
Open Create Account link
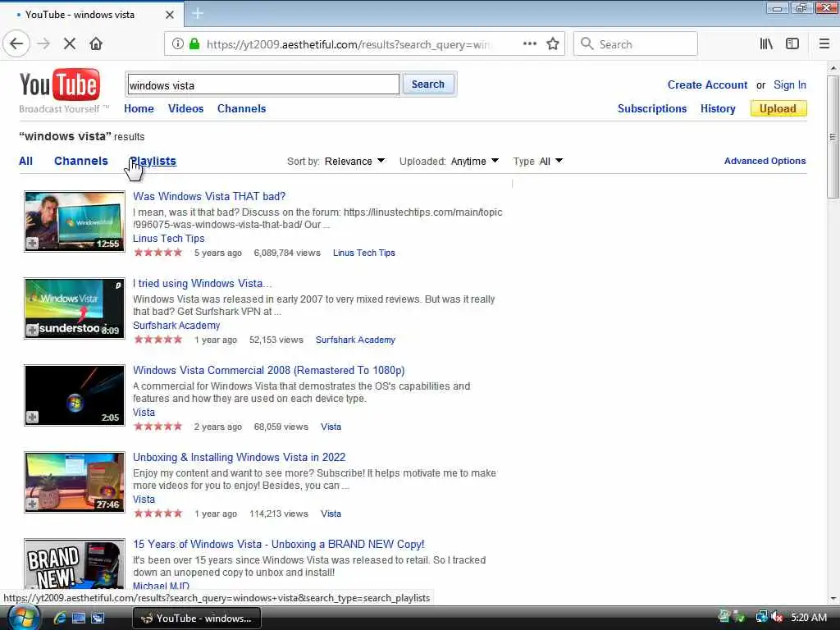coord(707,84)
